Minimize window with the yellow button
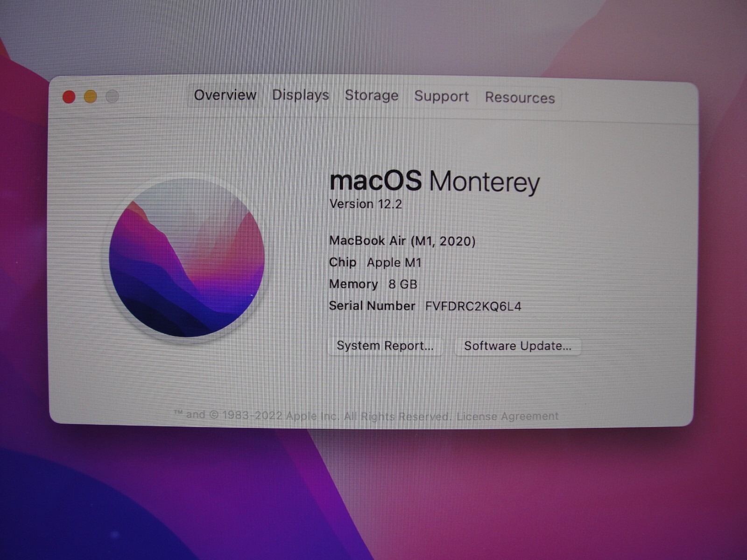The width and height of the screenshot is (747, 560). [x=91, y=97]
